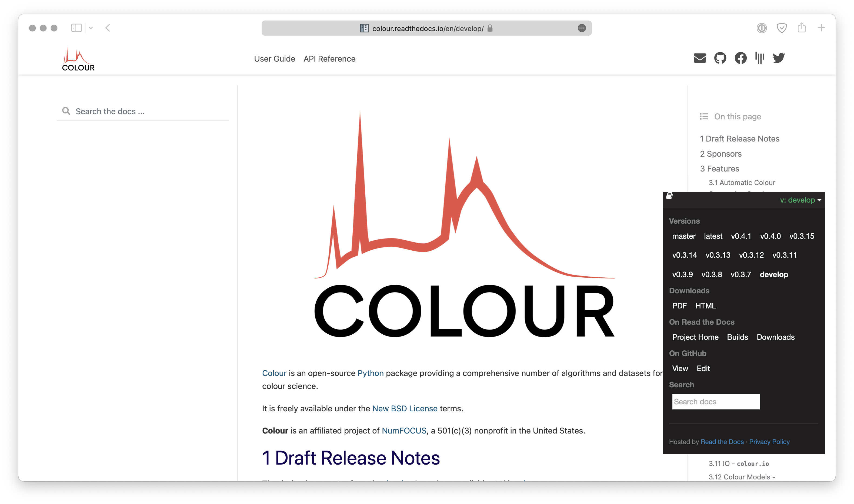Click the Search the docs field
854x504 pixels.
[146, 111]
